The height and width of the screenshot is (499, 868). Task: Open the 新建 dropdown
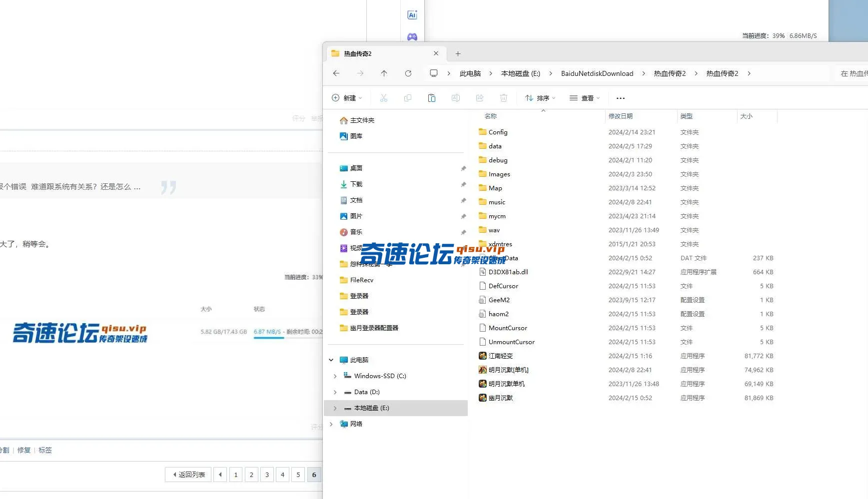click(x=347, y=98)
